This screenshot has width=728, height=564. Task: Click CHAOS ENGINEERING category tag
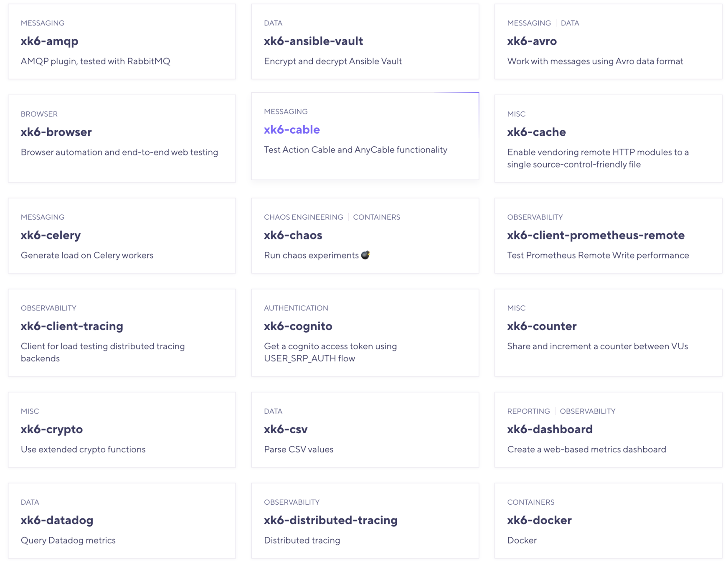[x=303, y=217]
